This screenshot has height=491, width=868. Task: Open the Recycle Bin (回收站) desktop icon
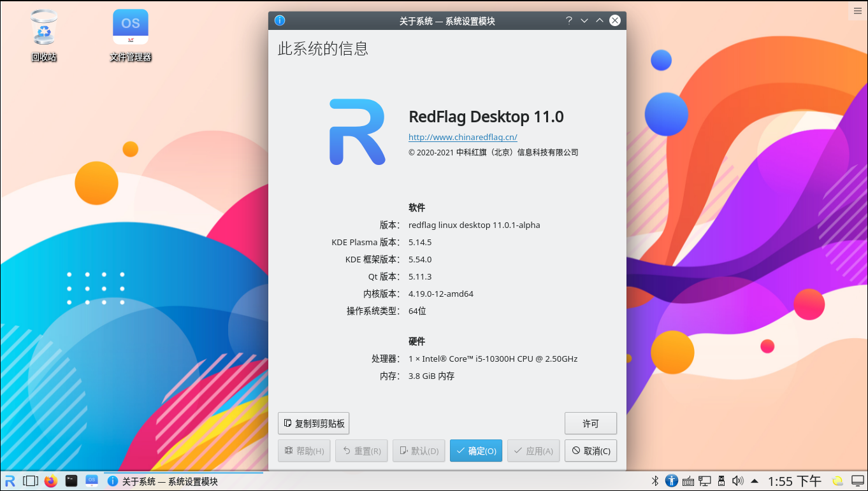[x=44, y=35]
